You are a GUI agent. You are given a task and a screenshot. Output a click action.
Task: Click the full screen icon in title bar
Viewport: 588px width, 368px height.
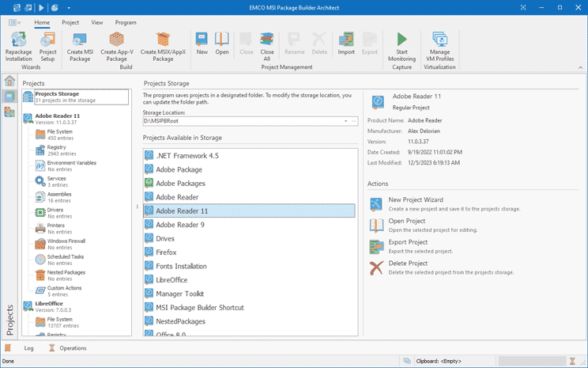click(x=523, y=7)
